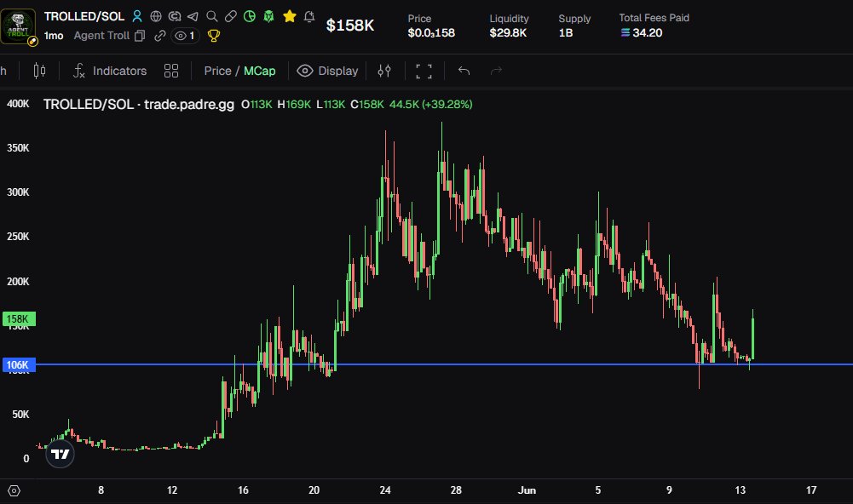Click the chain link icon beside Agent Troll

point(159,36)
